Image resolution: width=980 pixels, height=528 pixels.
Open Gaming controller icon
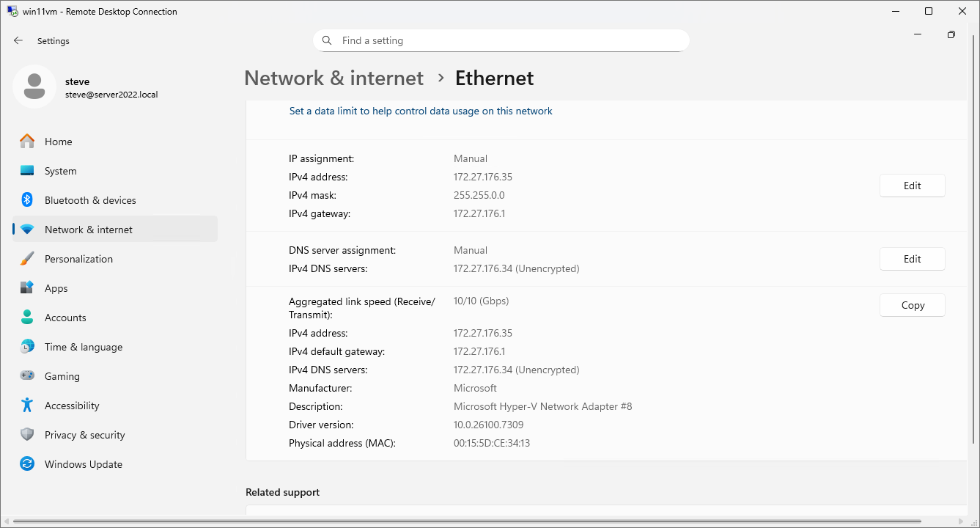pos(27,376)
